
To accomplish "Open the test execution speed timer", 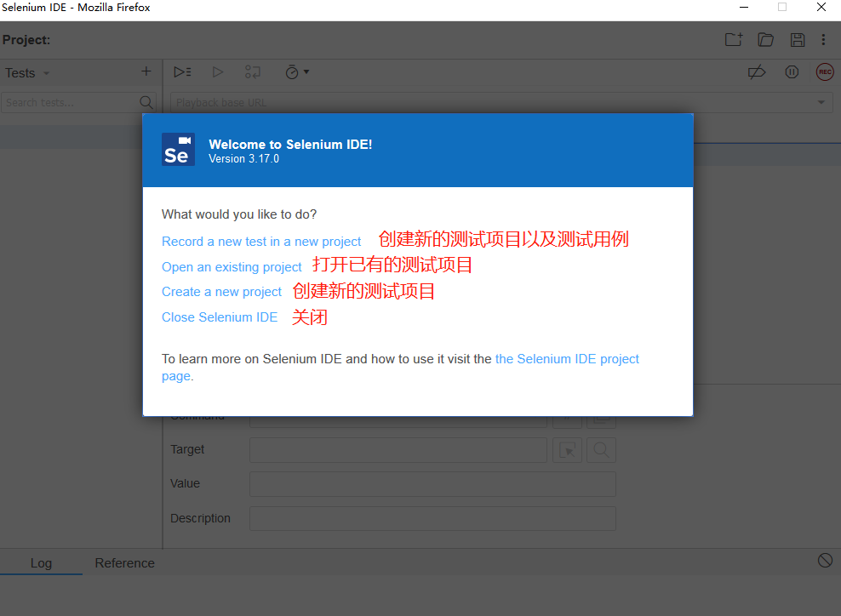I will point(297,71).
